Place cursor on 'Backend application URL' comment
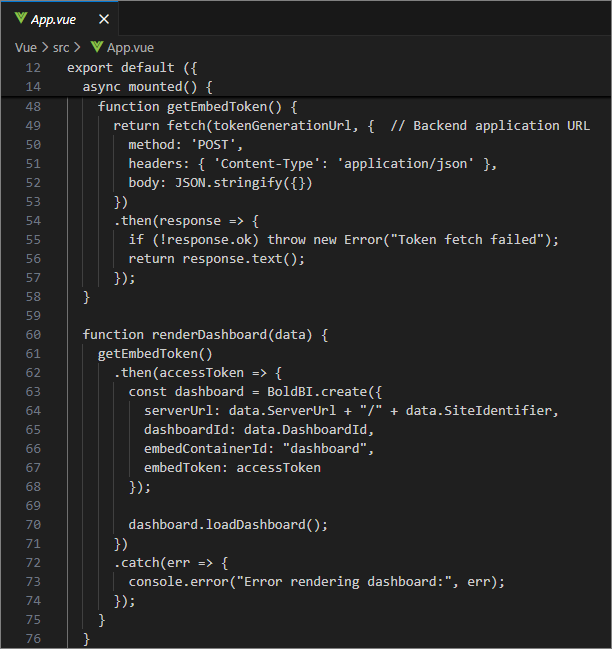Image resolution: width=612 pixels, height=649 pixels. (x=500, y=125)
